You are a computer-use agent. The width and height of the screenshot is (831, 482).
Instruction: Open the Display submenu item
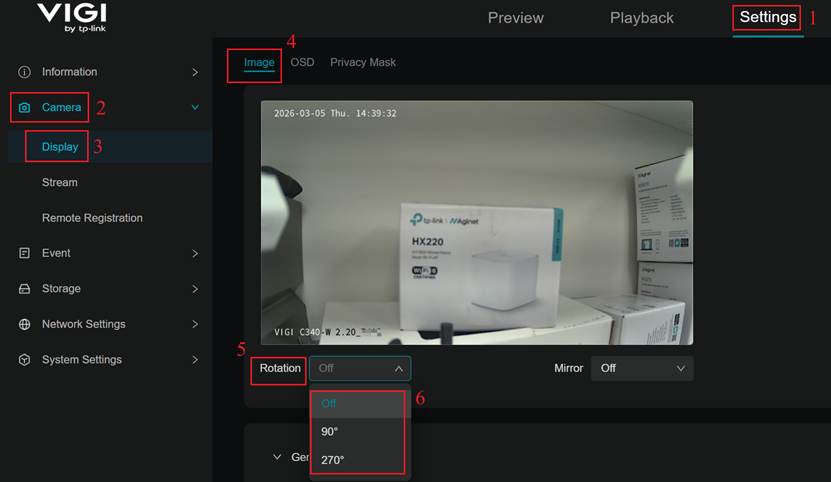pyautogui.click(x=60, y=147)
